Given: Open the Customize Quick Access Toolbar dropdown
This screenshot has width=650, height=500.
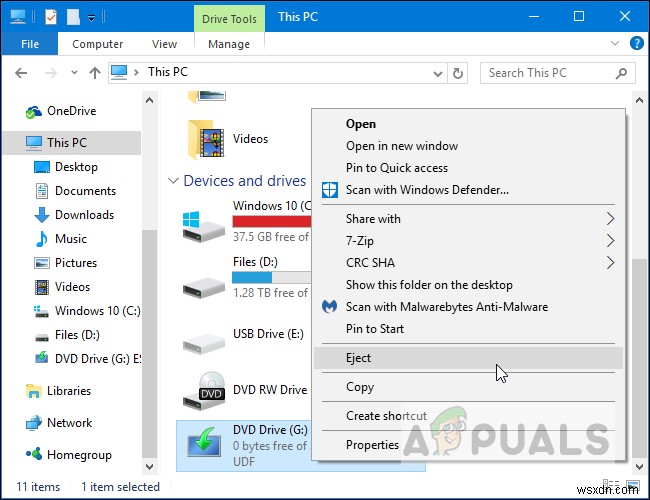Looking at the screenshot, I should pos(91,17).
